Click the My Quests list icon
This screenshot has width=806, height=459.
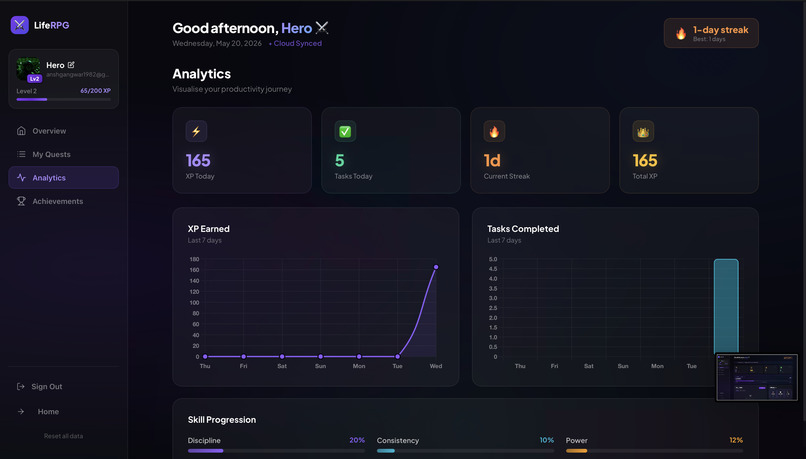coord(21,154)
